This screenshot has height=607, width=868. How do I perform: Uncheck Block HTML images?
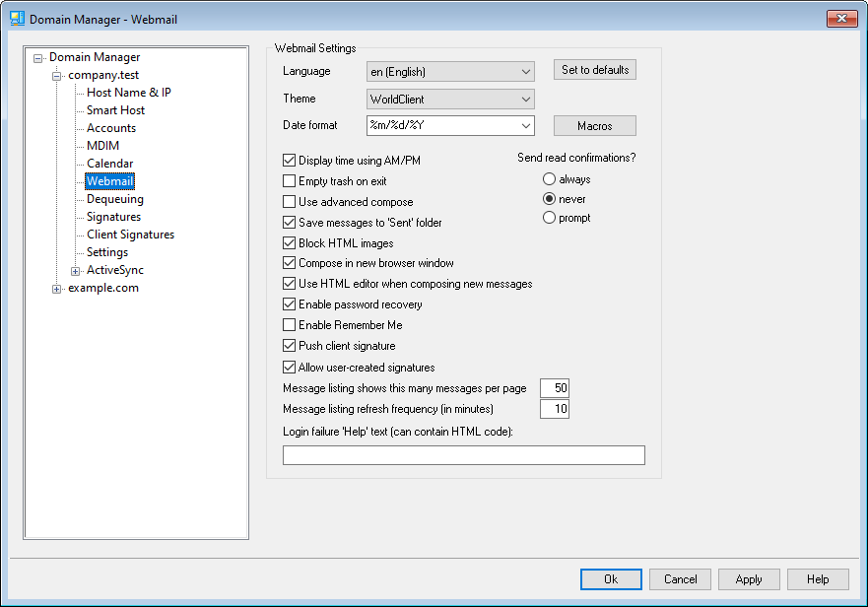tap(290, 242)
